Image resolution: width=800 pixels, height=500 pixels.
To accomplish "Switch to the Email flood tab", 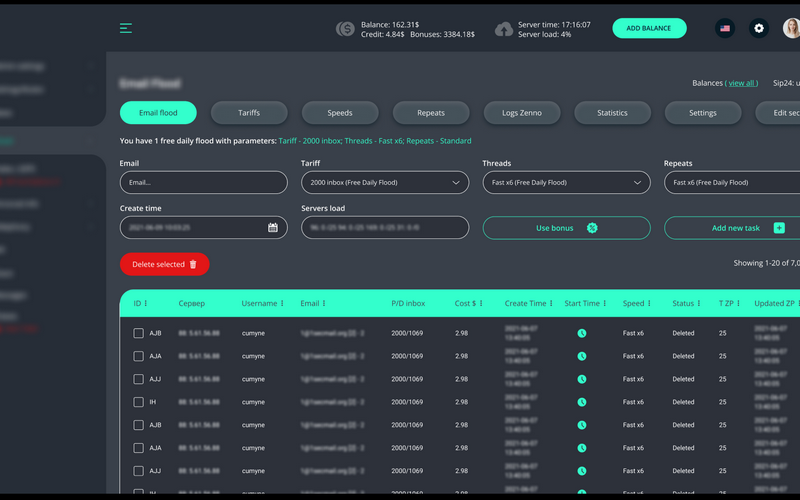I will click(158, 113).
